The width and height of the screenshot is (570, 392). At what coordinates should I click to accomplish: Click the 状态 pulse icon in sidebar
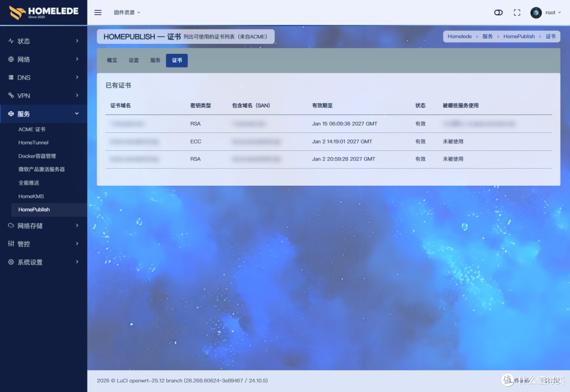tap(11, 41)
